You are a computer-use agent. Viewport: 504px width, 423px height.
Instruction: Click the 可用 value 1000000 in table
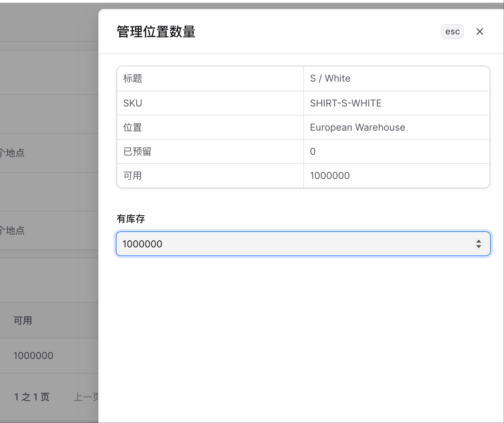[330, 176]
